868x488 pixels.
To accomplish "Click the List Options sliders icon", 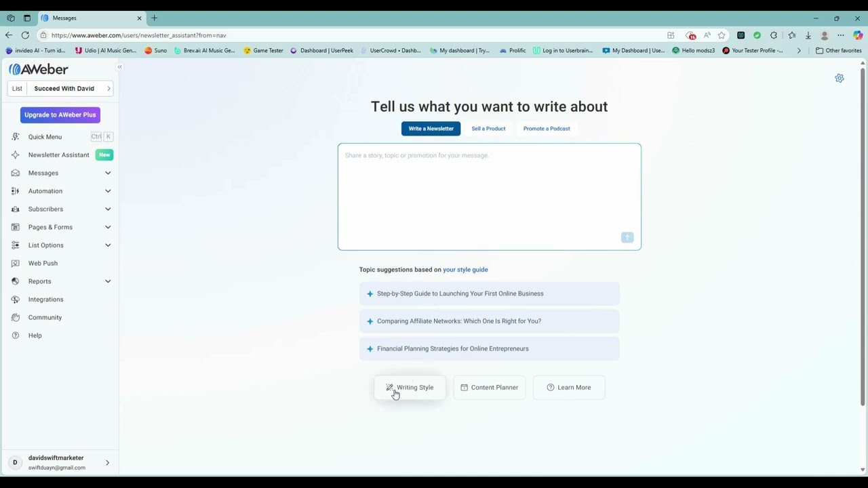I will 15,245.
